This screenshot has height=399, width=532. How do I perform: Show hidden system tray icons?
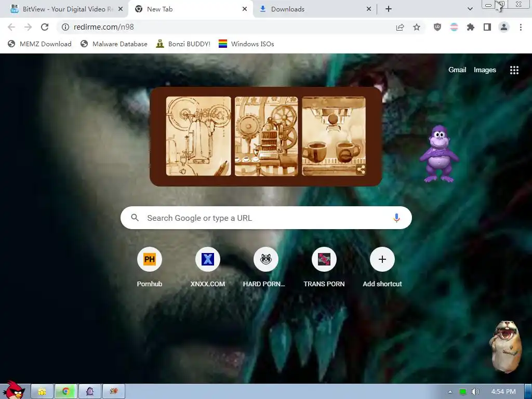click(x=450, y=392)
